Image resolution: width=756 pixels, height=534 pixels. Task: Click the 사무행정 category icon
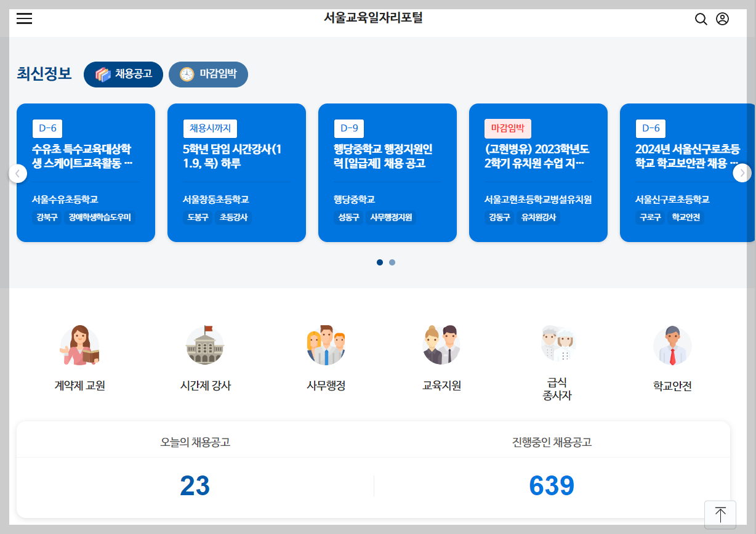click(x=326, y=354)
